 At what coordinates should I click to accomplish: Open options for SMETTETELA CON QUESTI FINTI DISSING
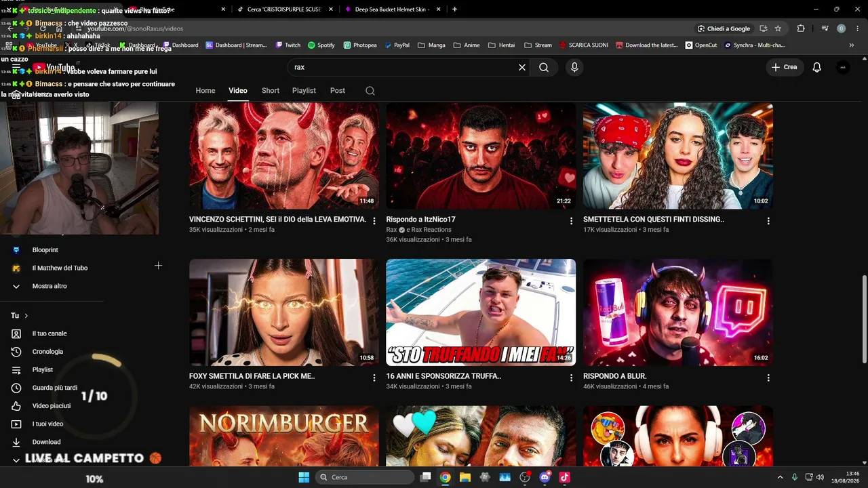click(768, 221)
